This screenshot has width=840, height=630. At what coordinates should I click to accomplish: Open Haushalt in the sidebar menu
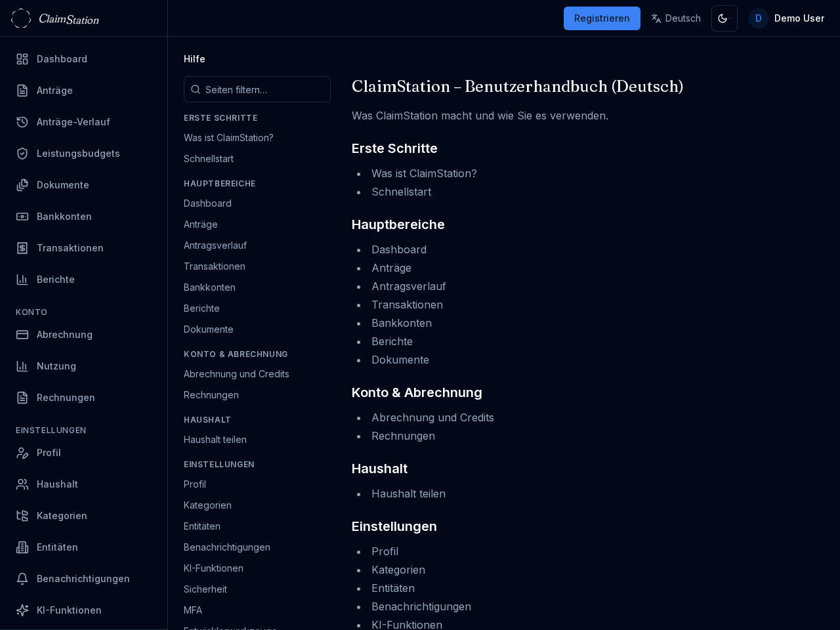(57, 484)
